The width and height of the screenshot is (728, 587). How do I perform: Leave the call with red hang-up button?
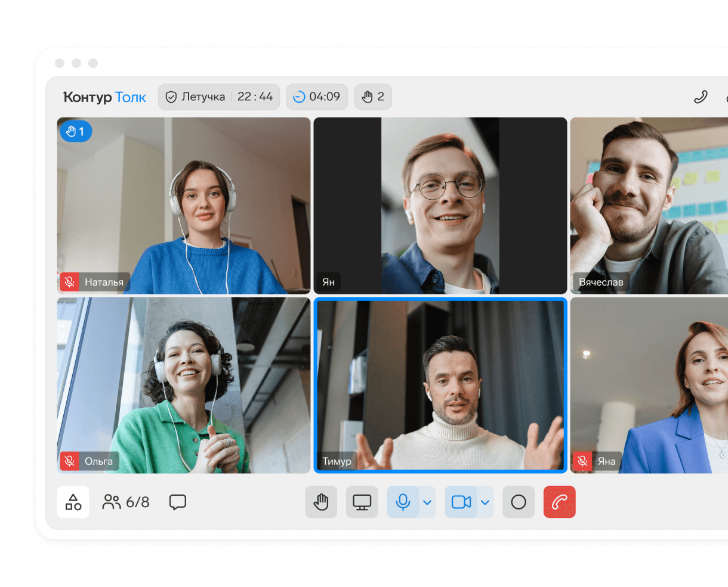click(x=560, y=502)
